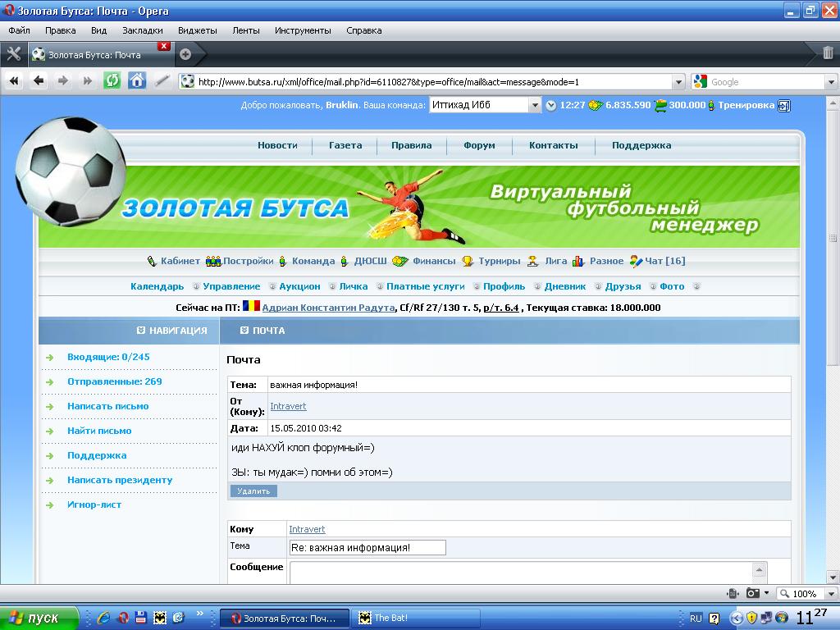Click the Home icon in toolbar
The height and width of the screenshot is (630, 840).
coord(137,80)
